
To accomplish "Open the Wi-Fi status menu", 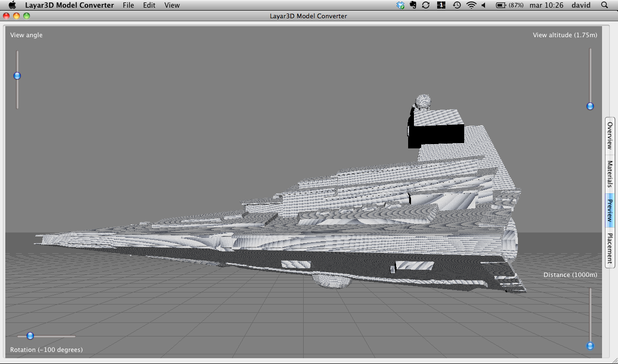I will point(471,5).
